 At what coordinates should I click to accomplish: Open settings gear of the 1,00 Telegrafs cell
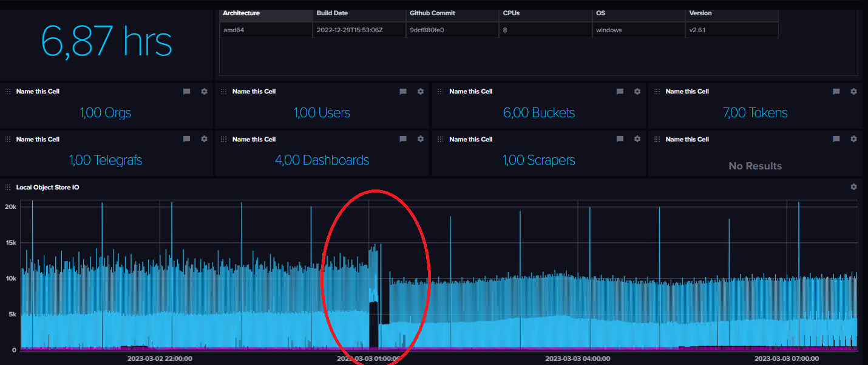[x=204, y=139]
